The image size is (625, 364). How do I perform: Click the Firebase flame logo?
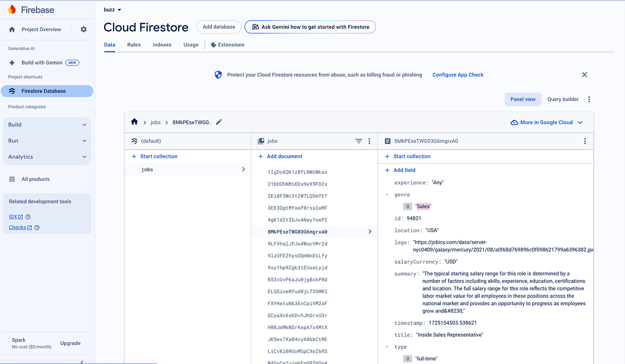[x=11, y=9]
